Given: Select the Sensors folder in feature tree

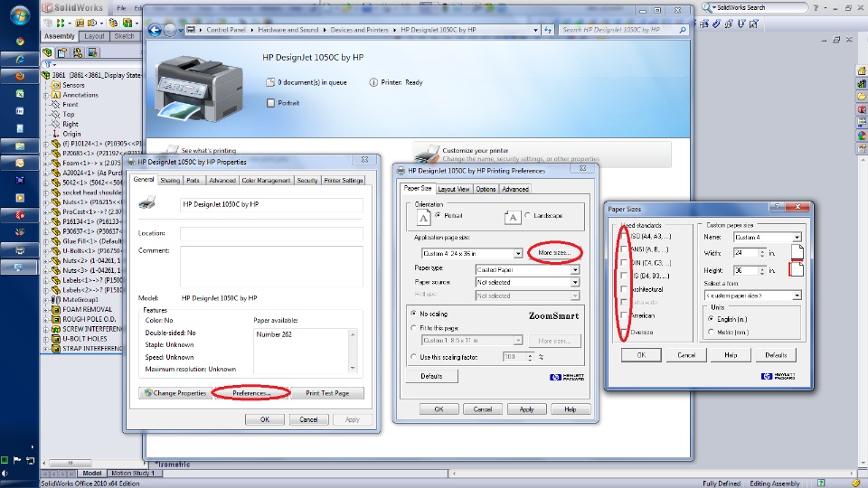Looking at the screenshot, I should pos(73,85).
